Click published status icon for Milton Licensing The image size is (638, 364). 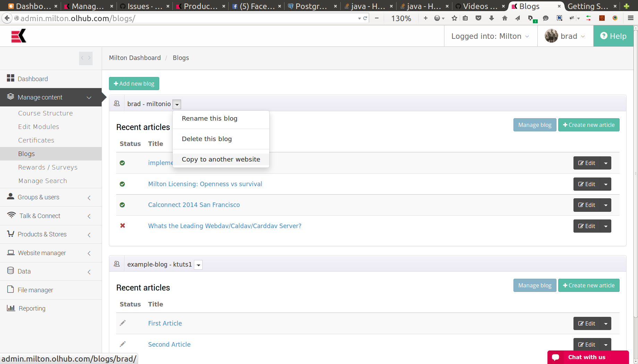(x=122, y=184)
